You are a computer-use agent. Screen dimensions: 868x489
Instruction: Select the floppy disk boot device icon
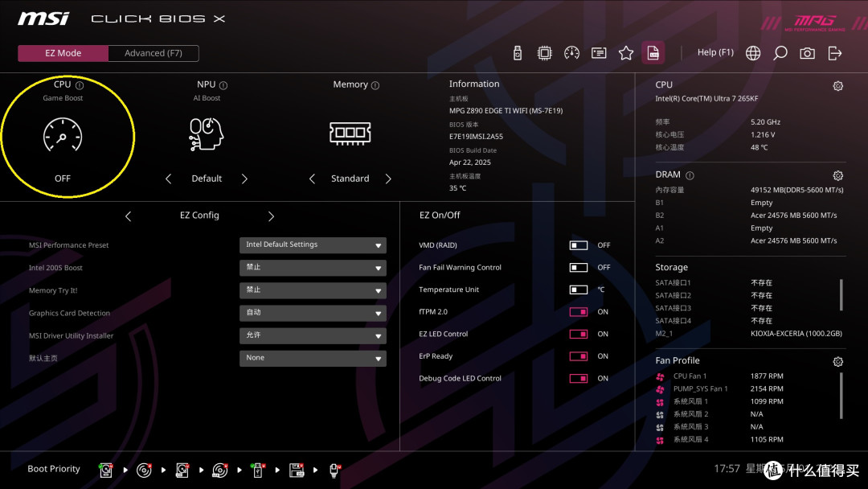coord(296,471)
